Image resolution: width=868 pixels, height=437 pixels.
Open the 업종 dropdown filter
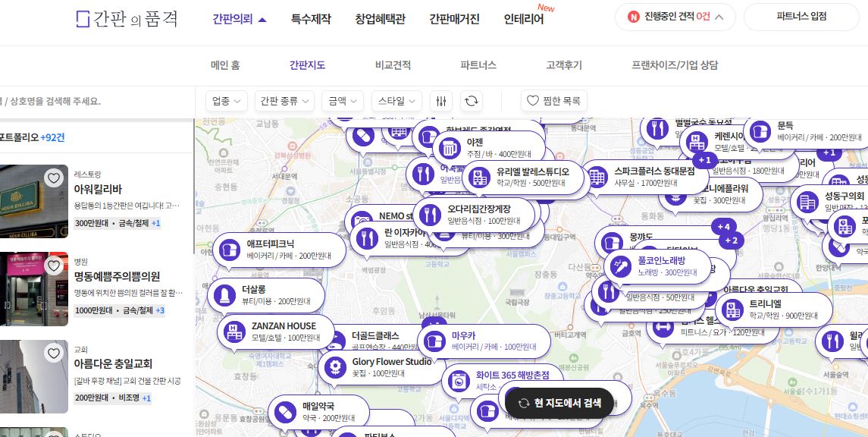226,101
